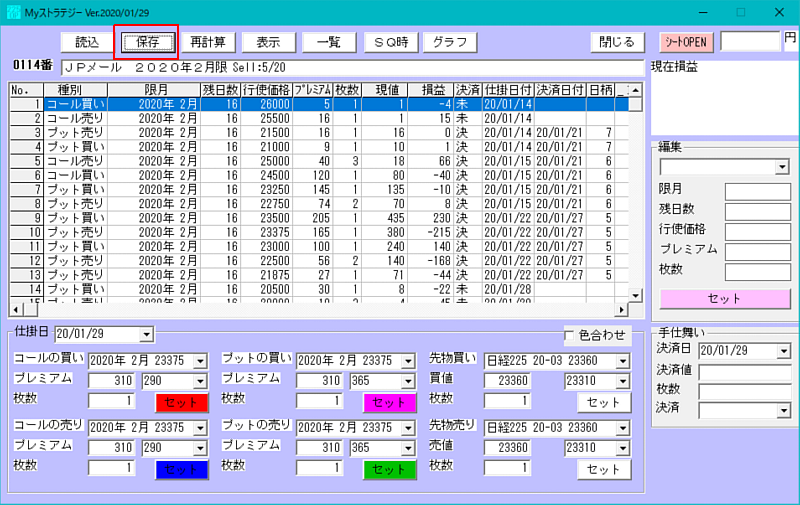800x505 pixels.
Task: Select row 9 プット買い strike 23500
Action: tap(319, 218)
